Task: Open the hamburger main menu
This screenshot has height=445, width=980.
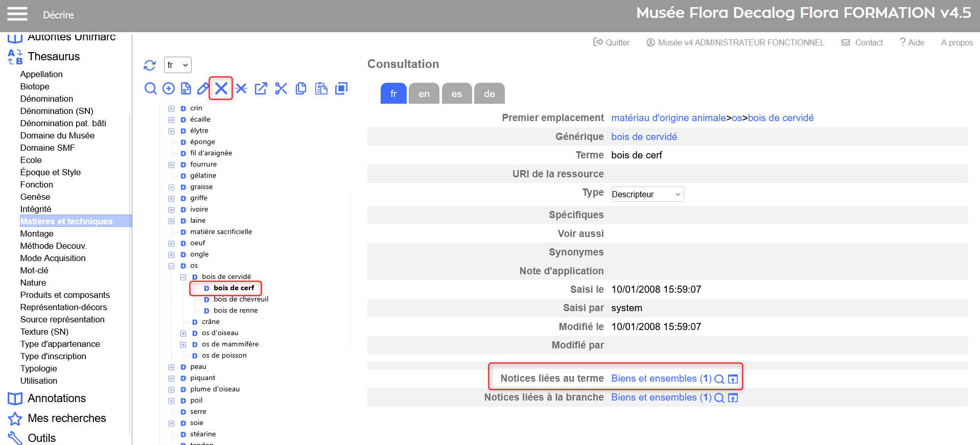Action: click(17, 14)
